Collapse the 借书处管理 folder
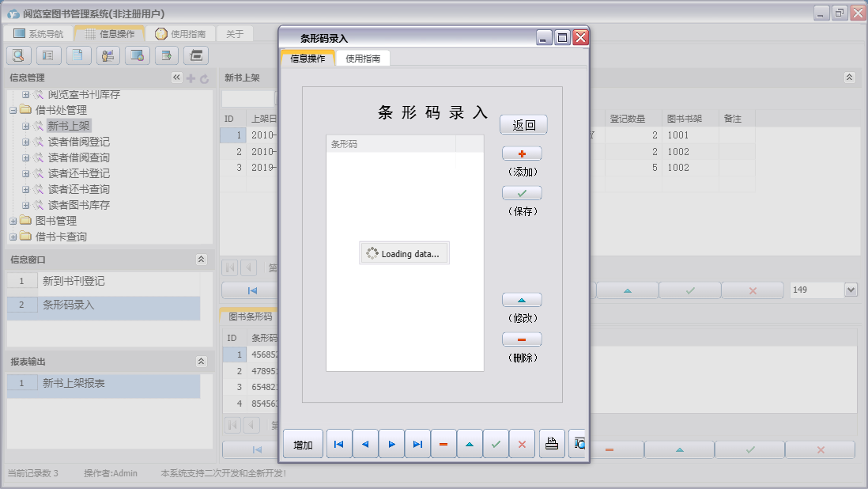 13,110
